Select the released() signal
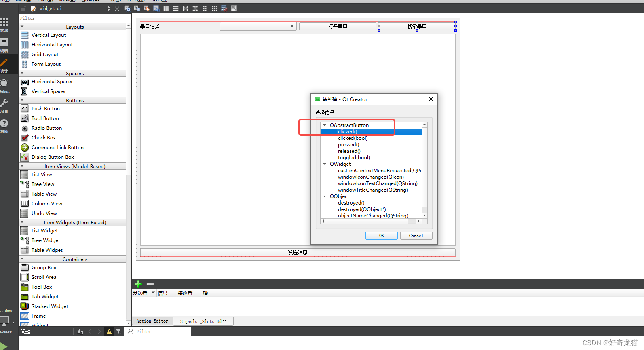Viewport: 644px width, 350px height. 349,151
